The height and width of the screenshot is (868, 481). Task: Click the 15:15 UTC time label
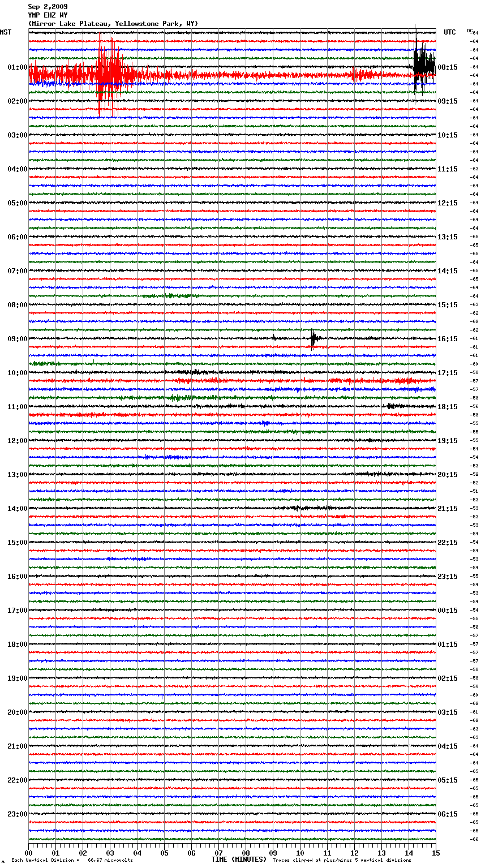click(x=448, y=305)
